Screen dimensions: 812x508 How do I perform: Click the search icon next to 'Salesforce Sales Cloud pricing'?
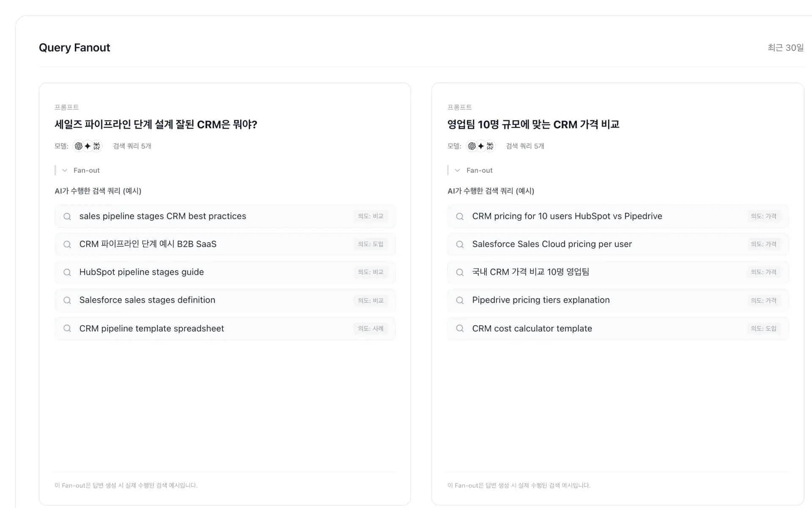pyautogui.click(x=460, y=244)
